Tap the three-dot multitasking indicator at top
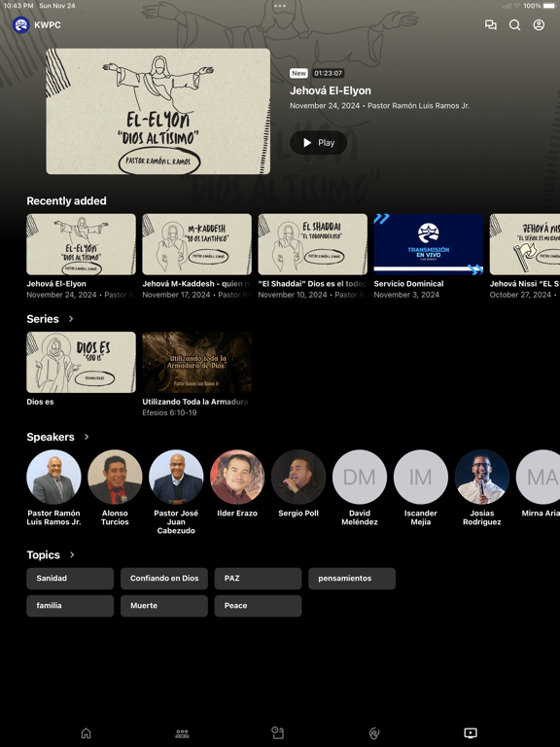 click(x=280, y=6)
